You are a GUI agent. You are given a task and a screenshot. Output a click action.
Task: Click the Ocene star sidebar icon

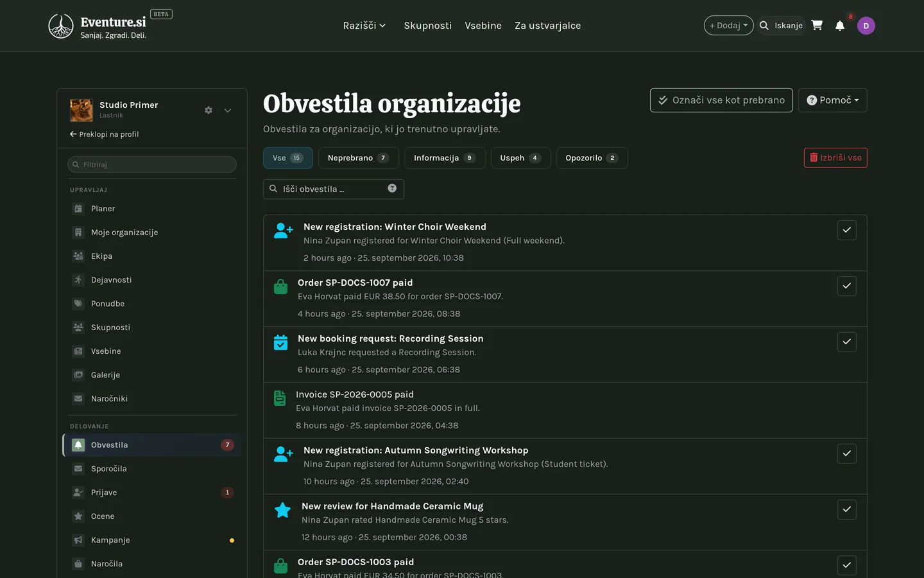tap(78, 516)
